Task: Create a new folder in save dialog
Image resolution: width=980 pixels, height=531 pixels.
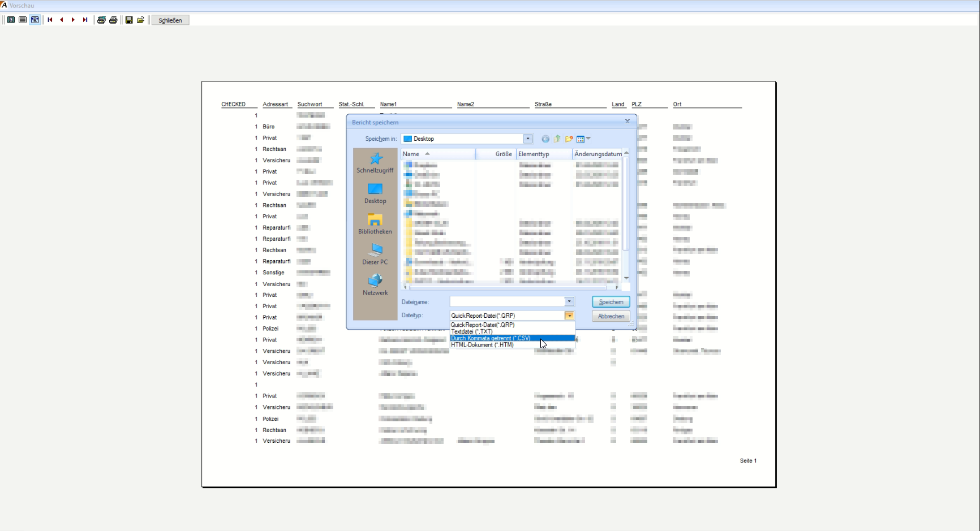Action: (x=569, y=139)
